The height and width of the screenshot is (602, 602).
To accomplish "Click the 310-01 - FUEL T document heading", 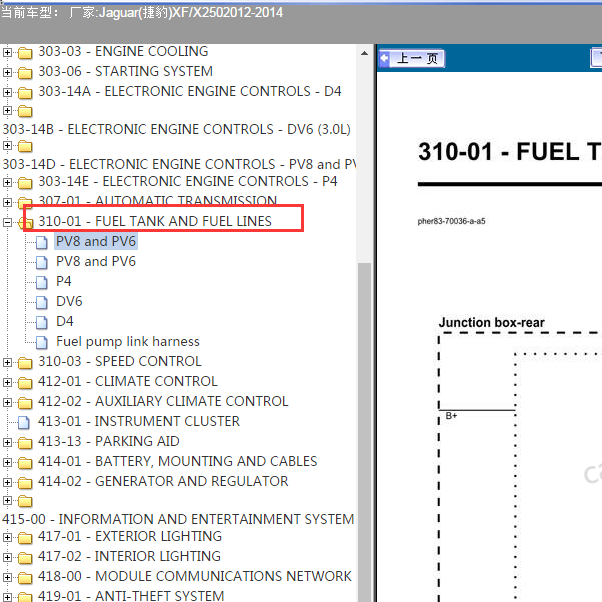I will 509,152.
